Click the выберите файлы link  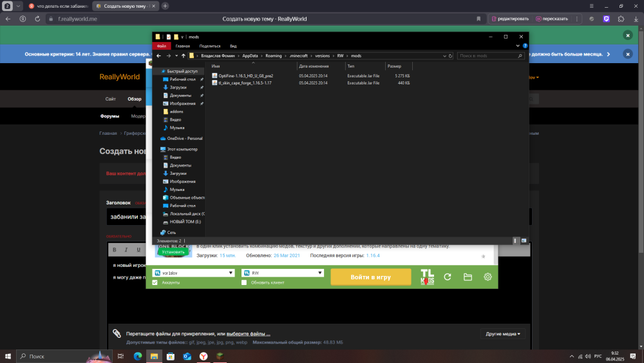point(249,334)
